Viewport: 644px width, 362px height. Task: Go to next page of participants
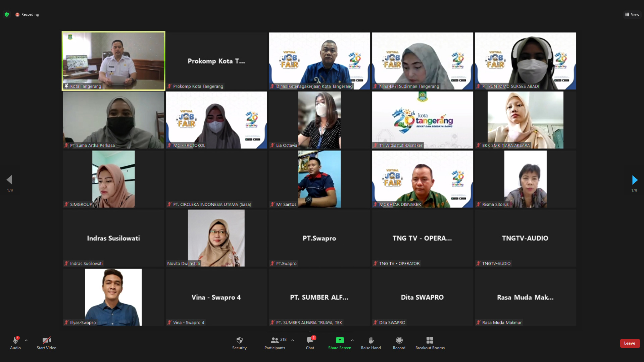click(x=634, y=180)
